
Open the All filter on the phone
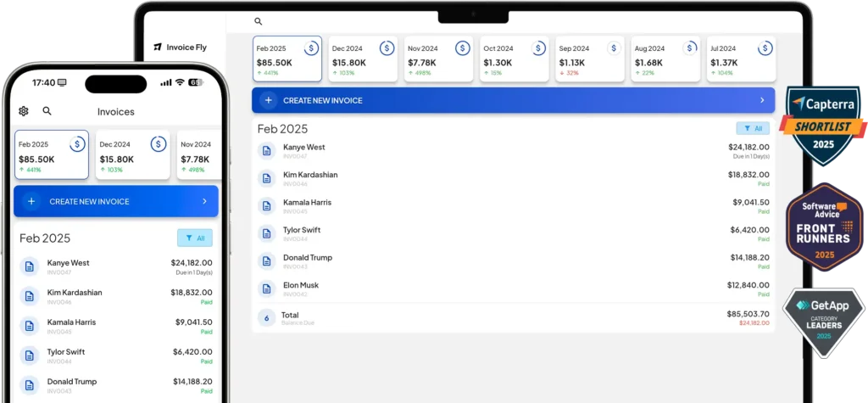coord(195,238)
